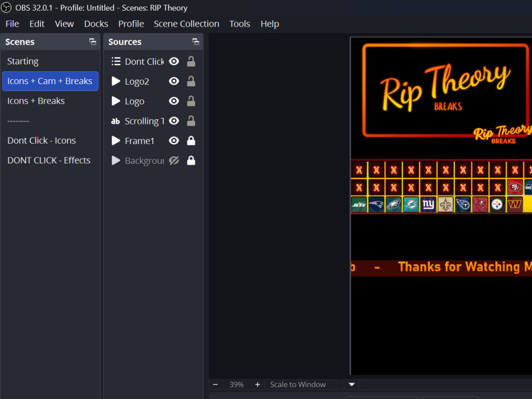Viewport: 532px width, 399px height.
Task: Open the Edit menu
Action: [37, 24]
